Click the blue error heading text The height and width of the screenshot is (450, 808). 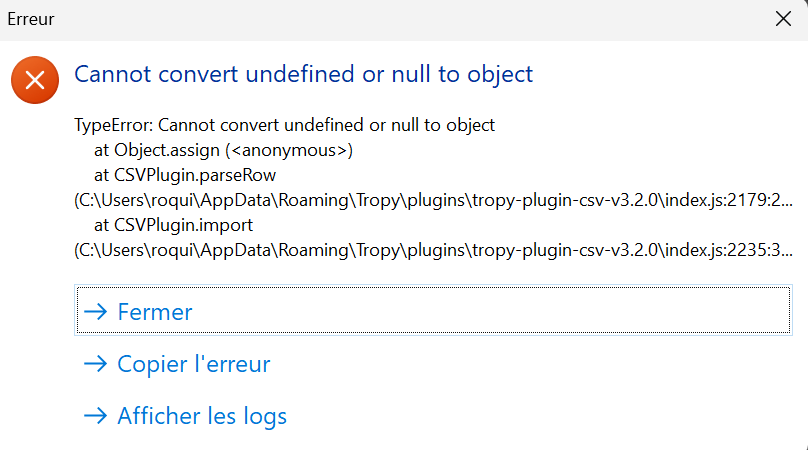click(304, 74)
